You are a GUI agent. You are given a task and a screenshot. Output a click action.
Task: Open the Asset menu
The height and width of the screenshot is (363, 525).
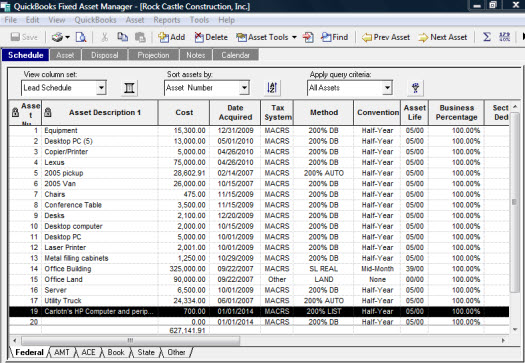(x=135, y=20)
